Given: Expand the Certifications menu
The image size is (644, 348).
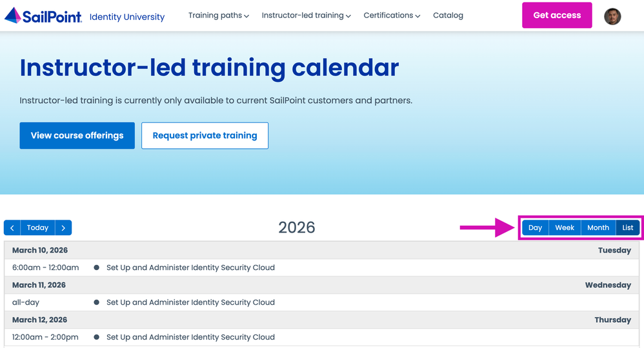Looking at the screenshot, I should 392,15.
